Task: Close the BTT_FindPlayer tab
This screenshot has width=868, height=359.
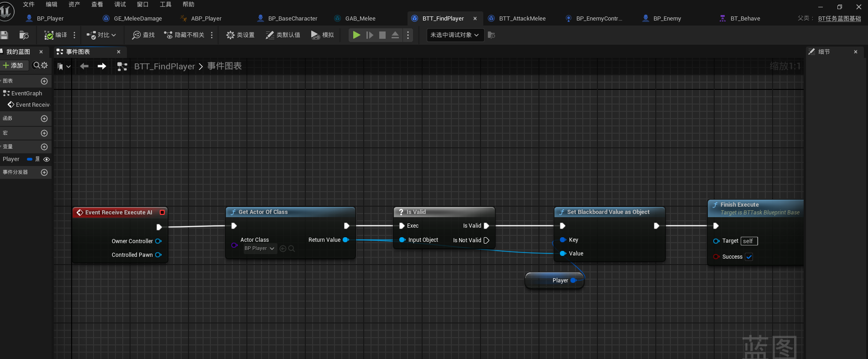Action: 475,19
